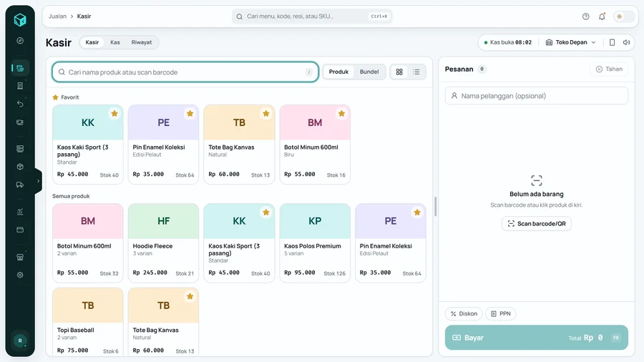Screen dimensions: 644x362
Task: Unfavorite Tote Bag Kanvas in the Favorit row
Action: pyautogui.click(x=266, y=114)
